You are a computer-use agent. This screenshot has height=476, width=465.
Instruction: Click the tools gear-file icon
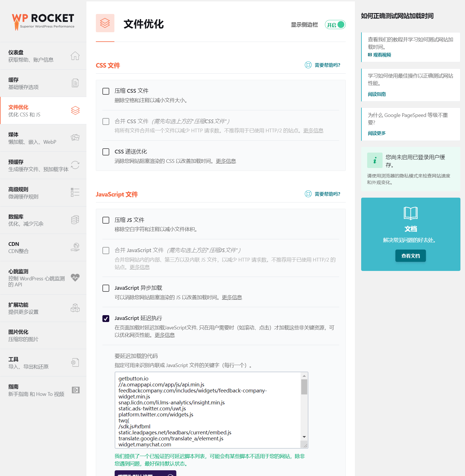tap(75, 362)
